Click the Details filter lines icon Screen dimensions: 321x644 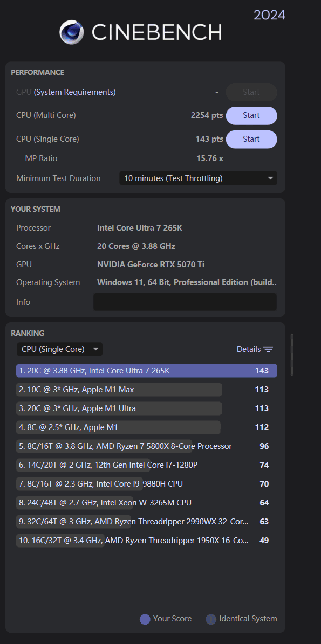coord(268,349)
